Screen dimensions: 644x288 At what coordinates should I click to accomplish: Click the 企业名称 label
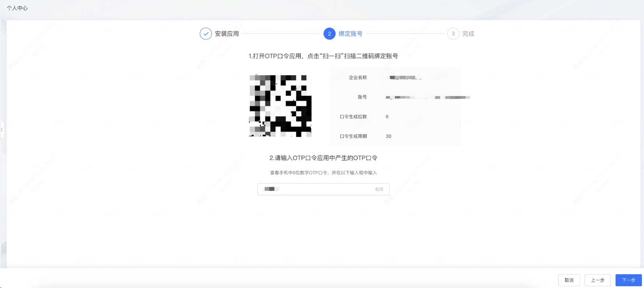(358, 77)
